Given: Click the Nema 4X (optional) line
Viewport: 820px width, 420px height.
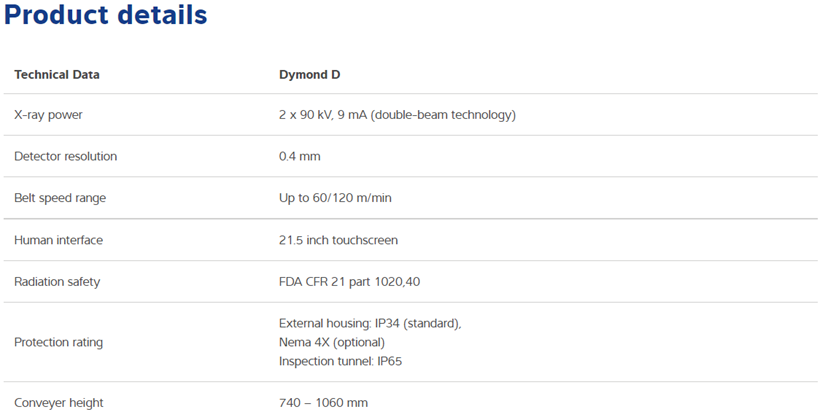Looking at the screenshot, I should [332, 343].
